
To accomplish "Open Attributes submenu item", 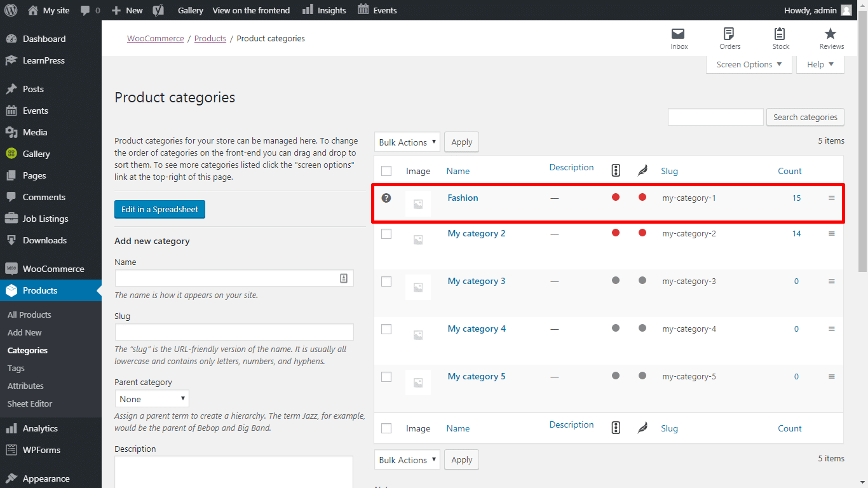I will tap(25, 386).
